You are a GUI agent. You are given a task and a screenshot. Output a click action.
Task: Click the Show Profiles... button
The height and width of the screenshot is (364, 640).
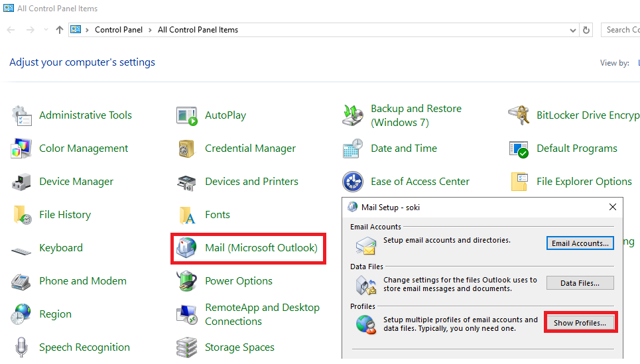pyautogui.click(x=580, y=323)
